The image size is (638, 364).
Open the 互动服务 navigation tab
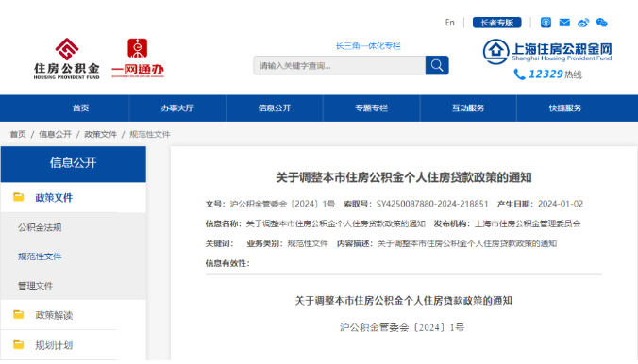468,108
